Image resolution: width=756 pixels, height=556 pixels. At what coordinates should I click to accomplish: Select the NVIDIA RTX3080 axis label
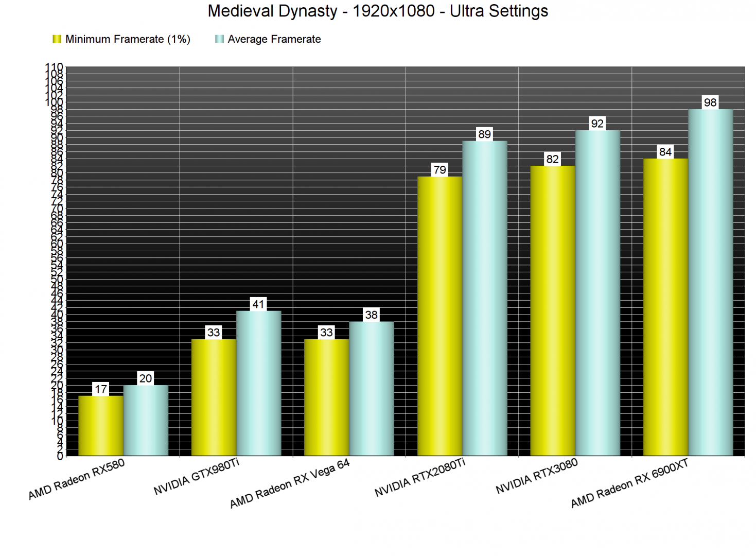tap(536, 476)
